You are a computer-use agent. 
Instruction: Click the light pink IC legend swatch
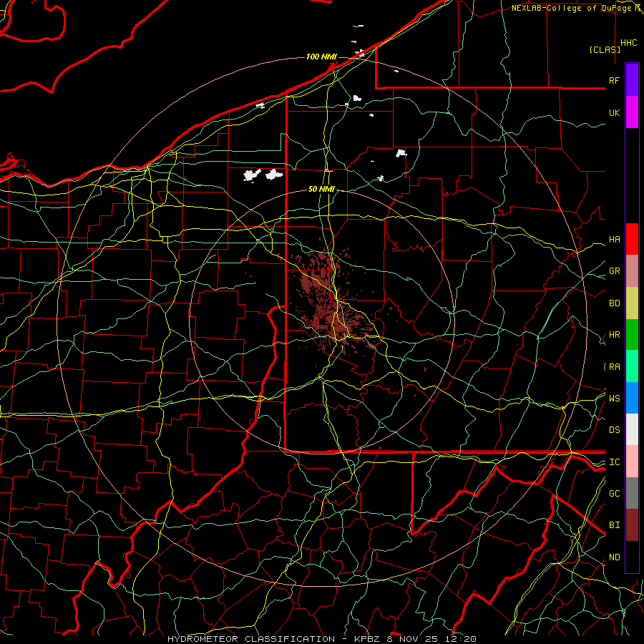click(x=632, y=462)
